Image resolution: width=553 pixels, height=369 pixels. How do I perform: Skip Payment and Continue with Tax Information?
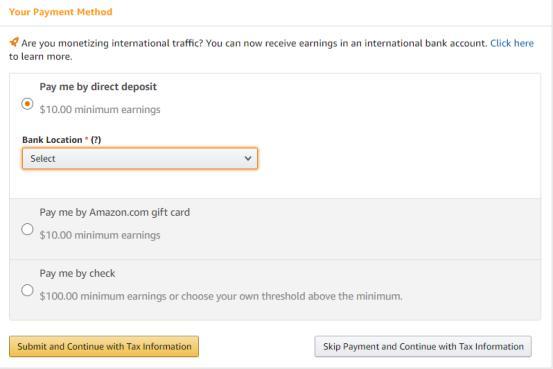[423, 346]
